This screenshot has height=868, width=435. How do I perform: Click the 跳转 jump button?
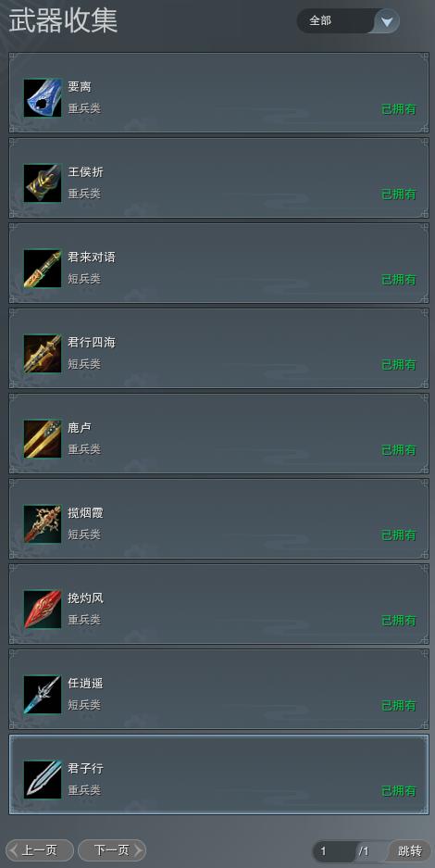click(x=410, y=850)
